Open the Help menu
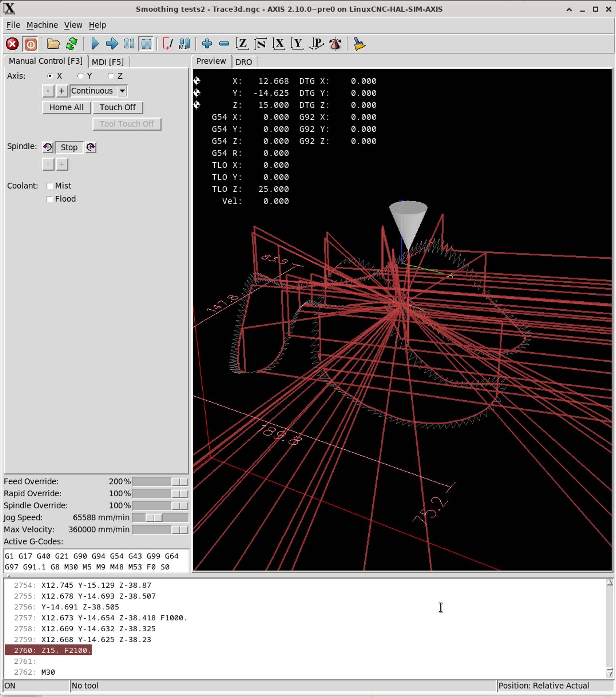The image size is (616, 697). [97, 25]
